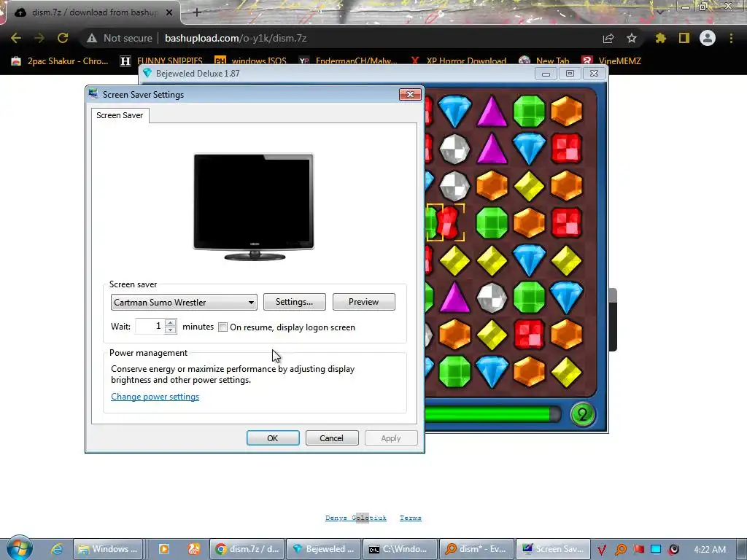Click the Denys Golotiuk link

click(x=356, y=518)
